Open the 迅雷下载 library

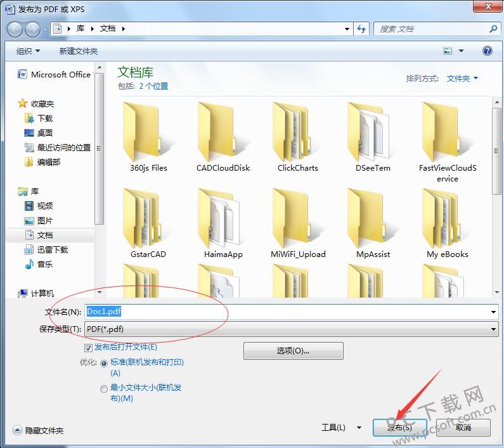click(x=46, y=249)
